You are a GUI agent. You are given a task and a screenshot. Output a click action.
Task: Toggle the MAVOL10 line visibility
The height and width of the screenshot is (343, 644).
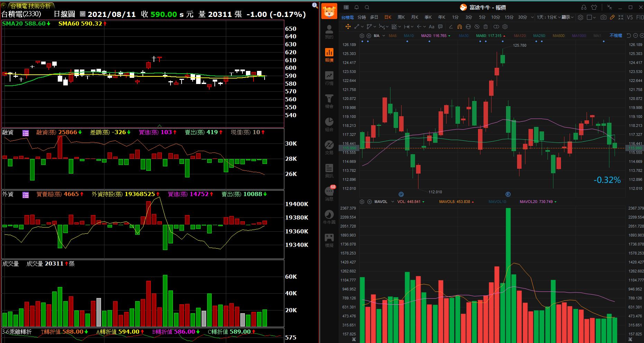point(497,202)
